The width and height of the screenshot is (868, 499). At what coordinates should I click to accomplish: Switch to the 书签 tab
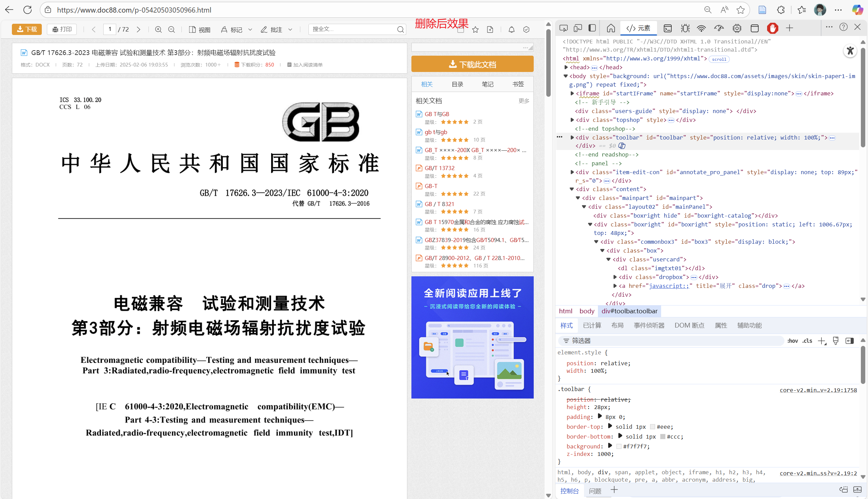pos(518,84)
